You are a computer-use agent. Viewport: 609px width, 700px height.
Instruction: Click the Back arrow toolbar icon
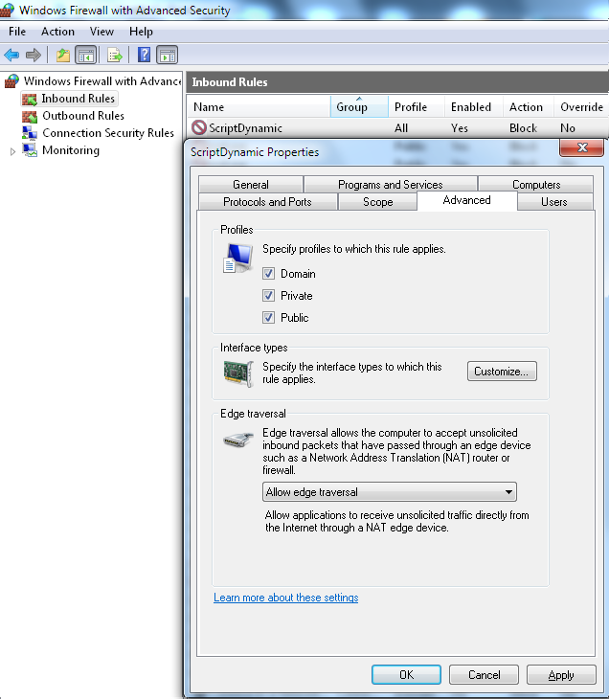pos(11,55)
